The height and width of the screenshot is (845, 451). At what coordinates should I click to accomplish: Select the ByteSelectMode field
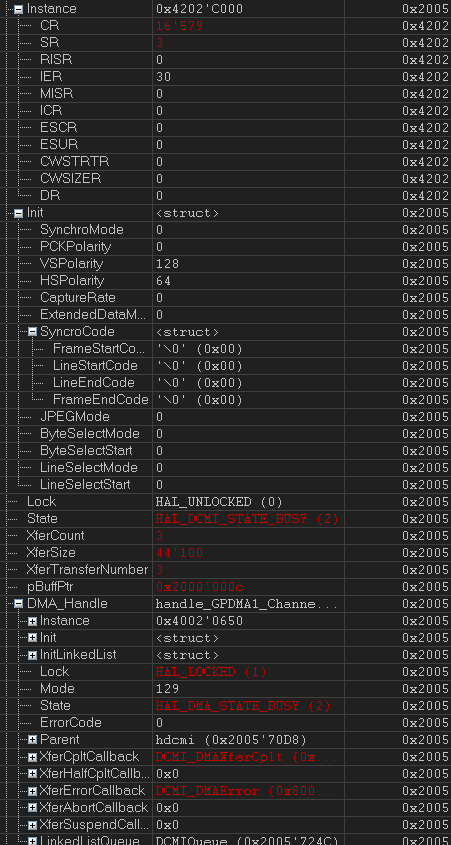click(x=225, y=434)
